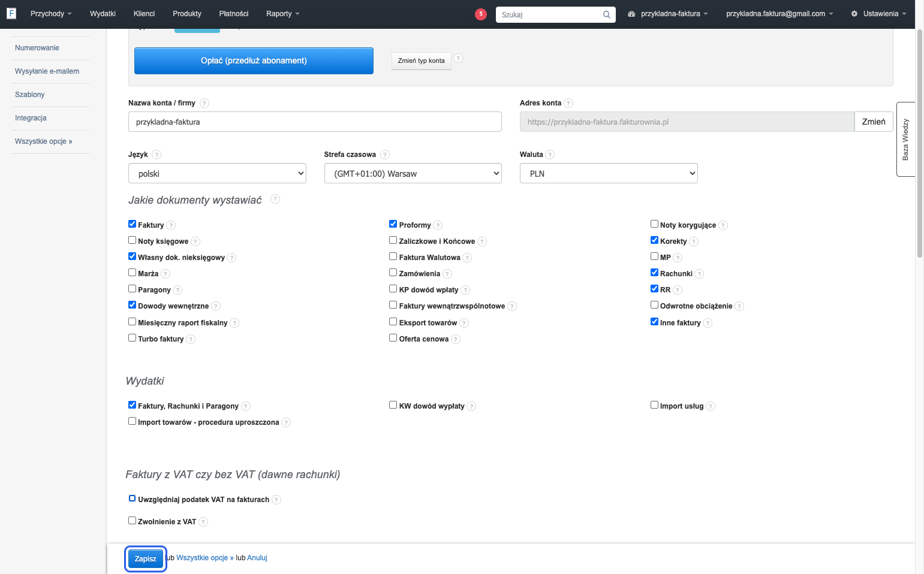The height and width of the screenshot is (574, 924).
Task: Expand the Strefa czasowa timezone dropdown
Action: pyautogui.click(x=413, y=174)
